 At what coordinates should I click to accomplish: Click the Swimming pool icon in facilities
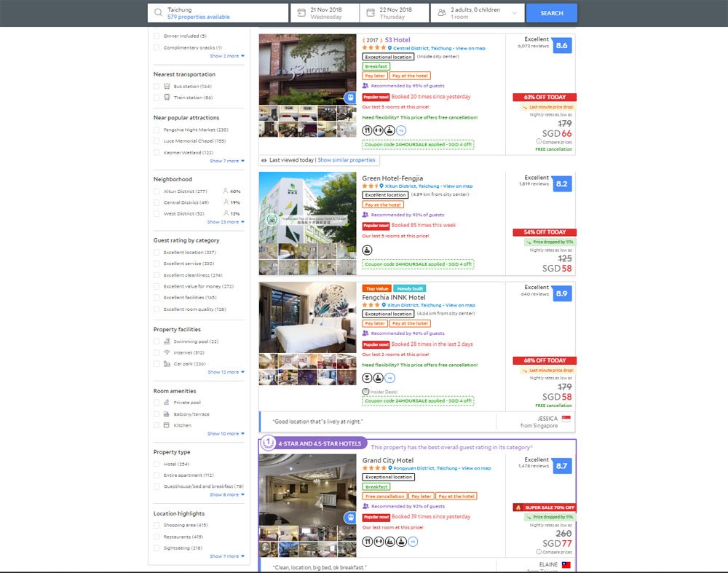click(167, 341)
